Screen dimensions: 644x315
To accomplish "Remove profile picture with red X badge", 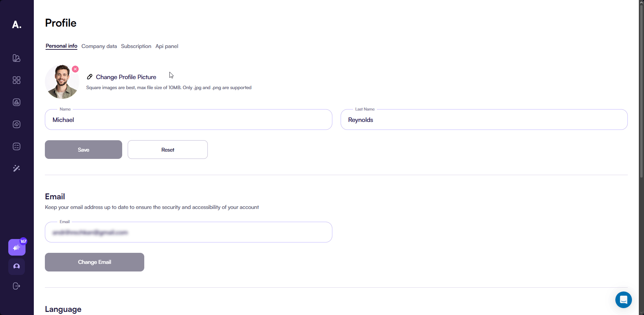I will tap(75, 69).
